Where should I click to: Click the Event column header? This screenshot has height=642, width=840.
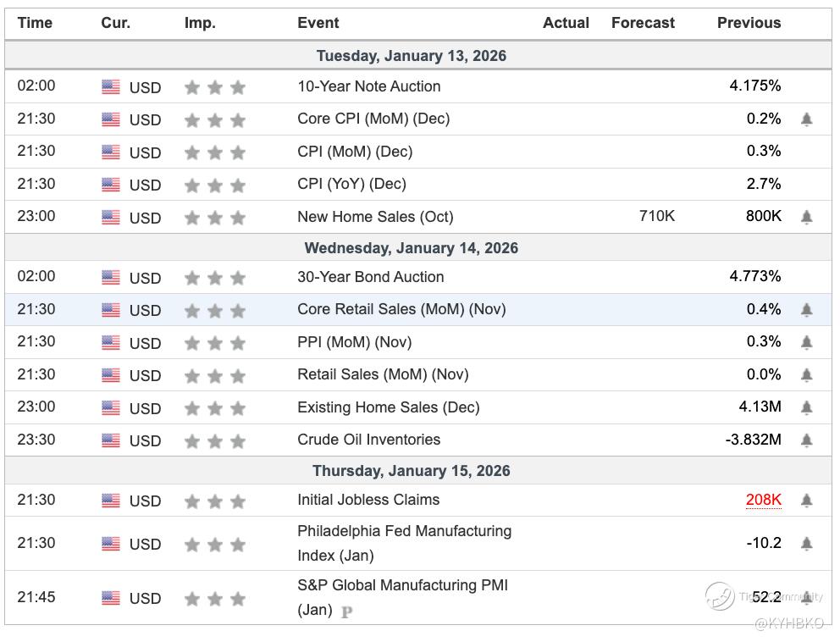(318, 23)
